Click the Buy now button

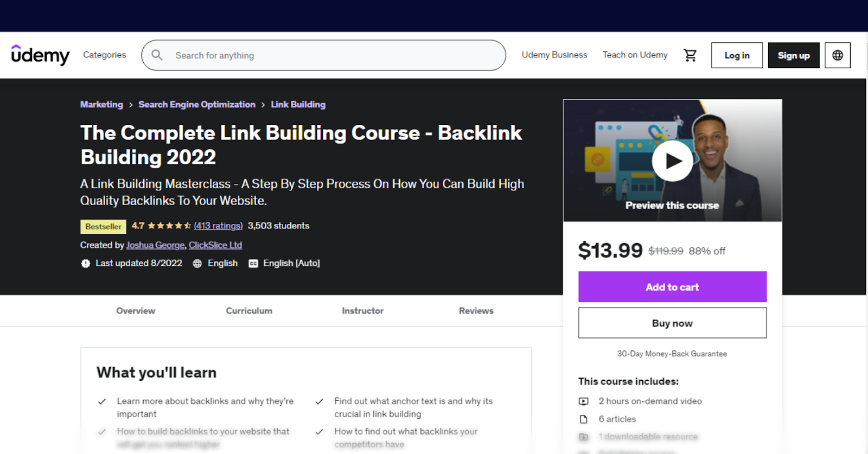tap(672, 323)
